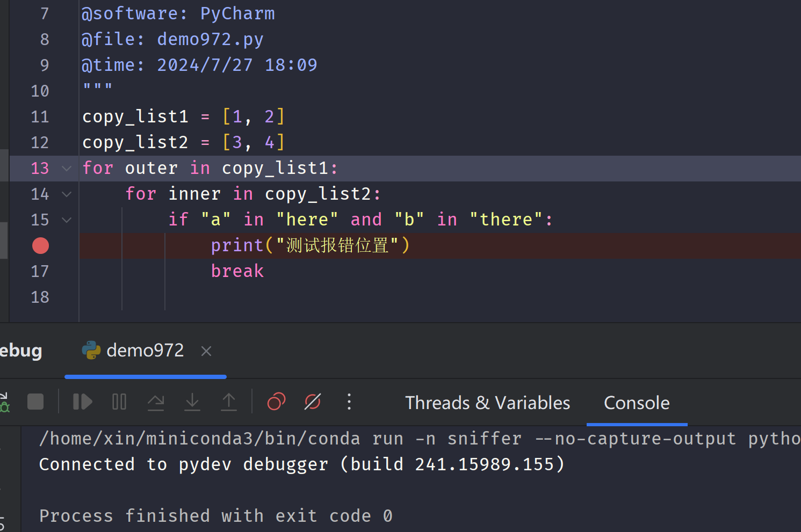
Task: Open the debug toolbar more options menu
Action: coord(349,402)
